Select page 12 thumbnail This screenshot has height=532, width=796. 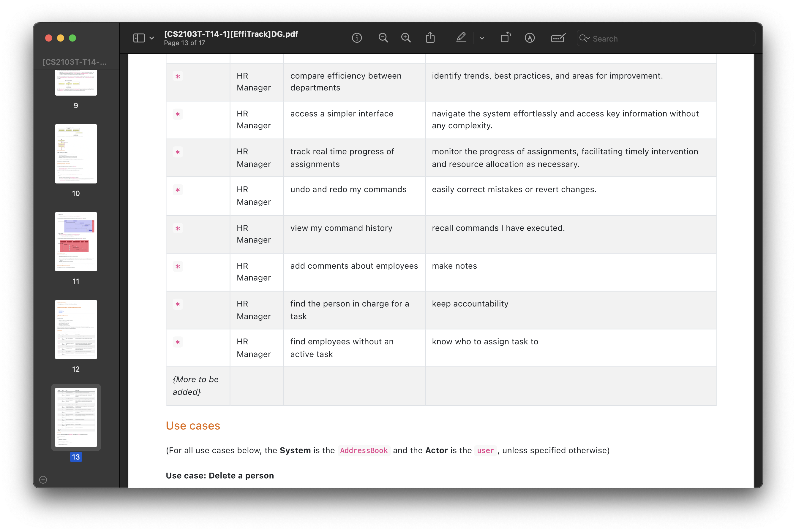[76, 329]
